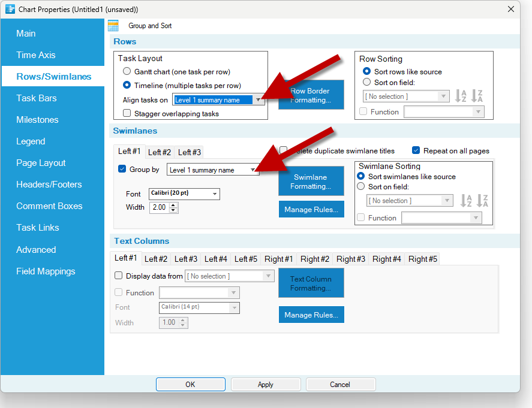532x408 pixels.
Task: Click the Chart Properties title bar icon
Action: [10, 9]
